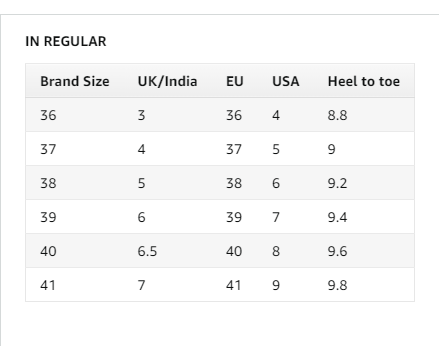Select the UK/India column header
Viewport: 439px width, 360px height.
coord(167,81)
